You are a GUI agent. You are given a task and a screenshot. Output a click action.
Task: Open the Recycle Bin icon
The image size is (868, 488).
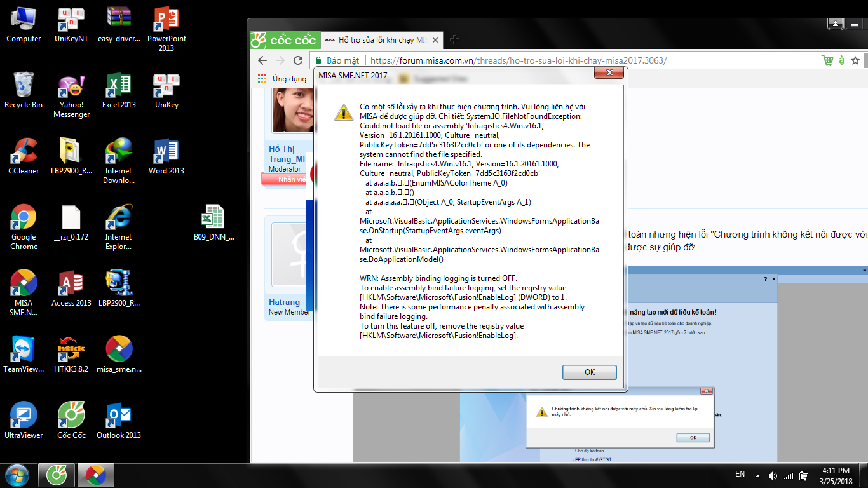pyautogui.click(x=24, y=91)
